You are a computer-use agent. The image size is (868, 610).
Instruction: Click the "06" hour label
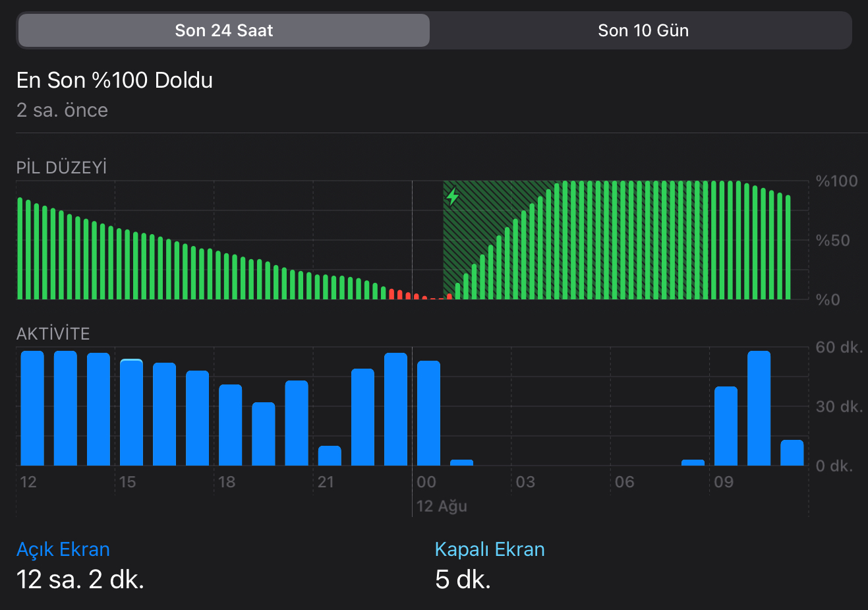[624, 482]
